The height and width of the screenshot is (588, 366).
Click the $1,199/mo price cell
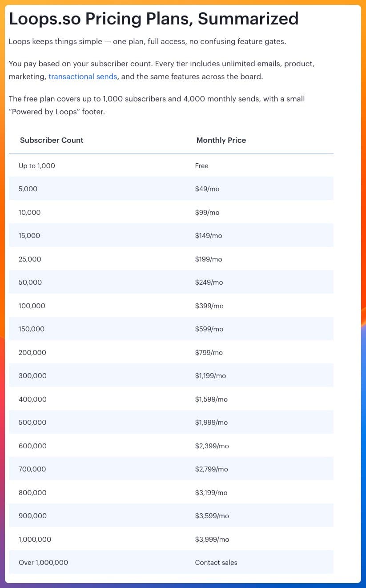point(210,376)
